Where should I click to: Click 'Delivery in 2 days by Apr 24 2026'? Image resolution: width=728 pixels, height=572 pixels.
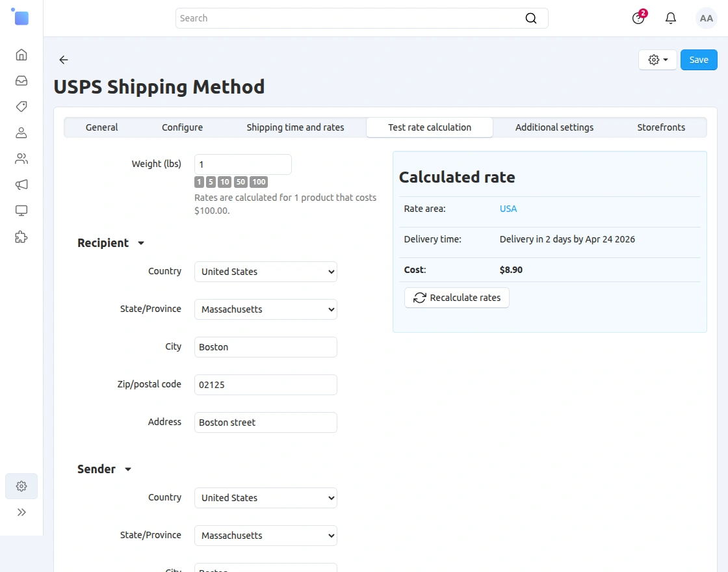567,239
